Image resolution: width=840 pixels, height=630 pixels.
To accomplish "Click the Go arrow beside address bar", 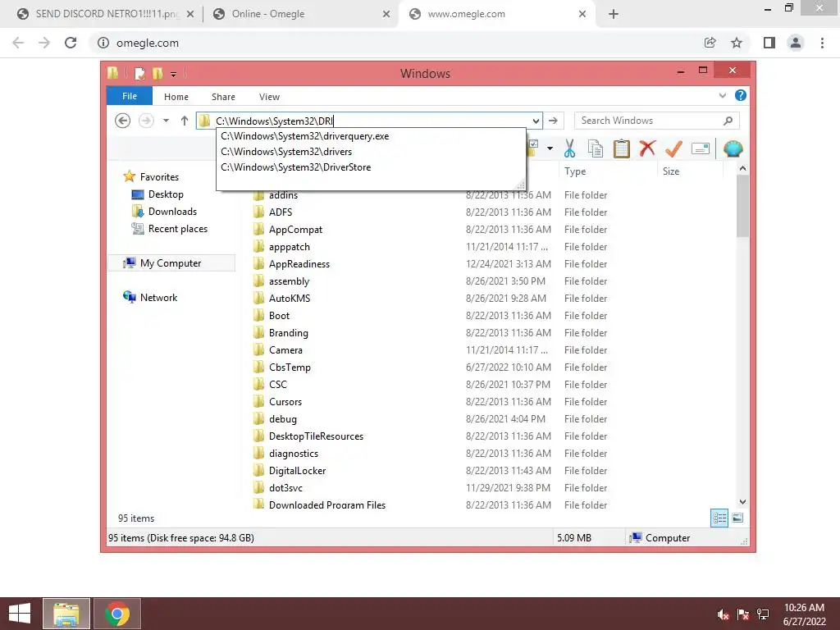I will point(554,121).
